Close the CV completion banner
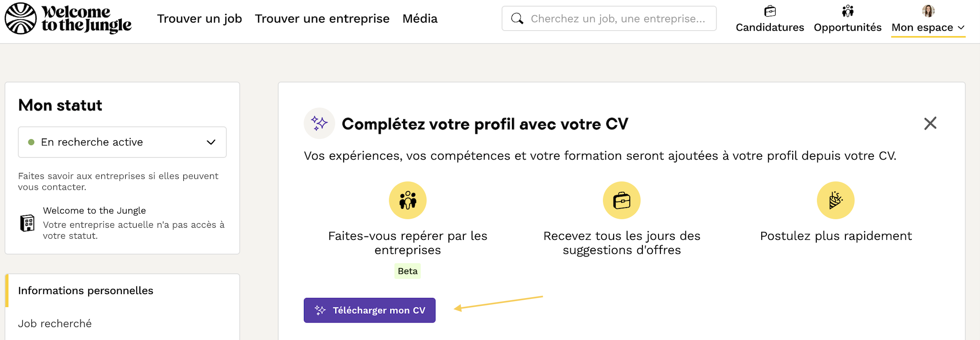The width and height of the screenshot is (980, 340). (930, 123)
